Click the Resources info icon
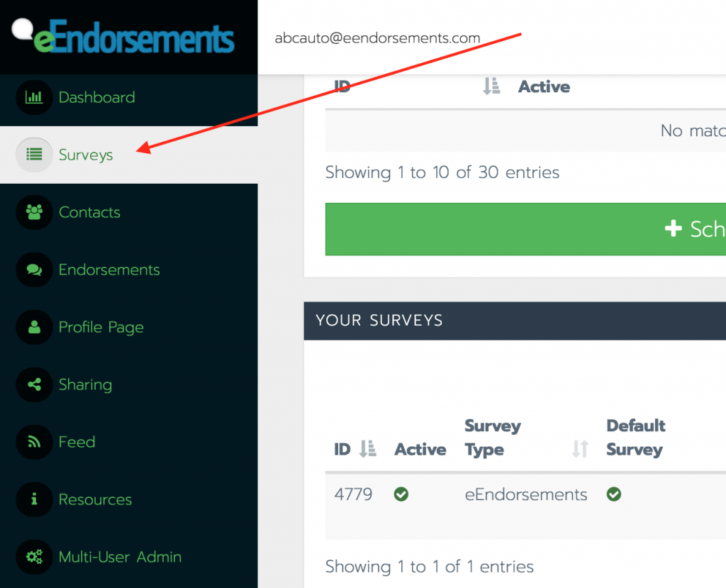 34,499
